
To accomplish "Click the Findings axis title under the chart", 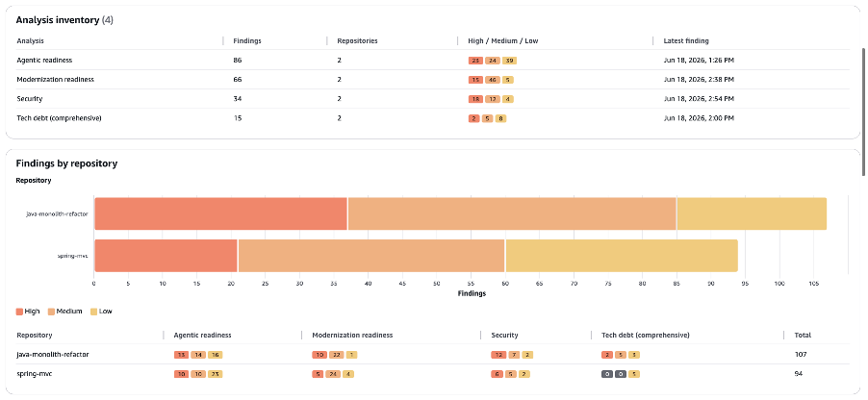I will click(472, 294).
